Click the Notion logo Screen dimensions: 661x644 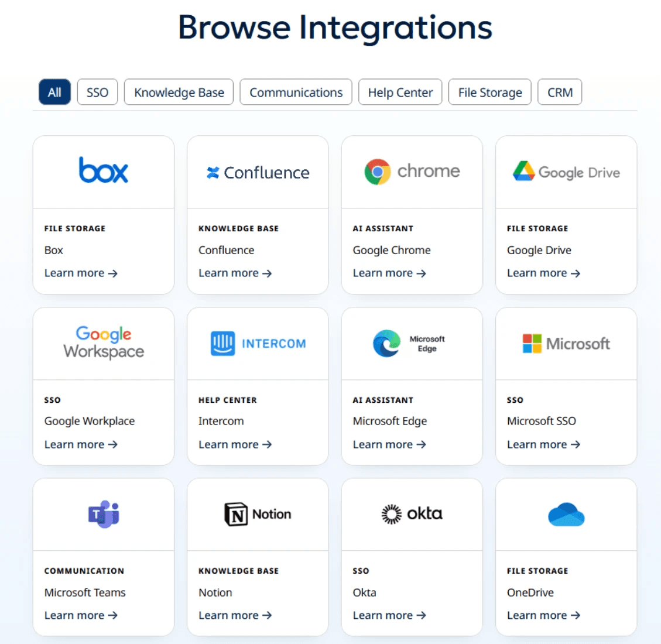[x=258, y=514]
